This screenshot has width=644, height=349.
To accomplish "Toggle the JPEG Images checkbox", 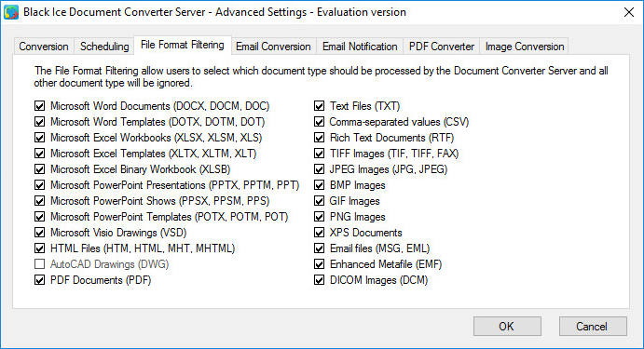I will click(319, 169).
